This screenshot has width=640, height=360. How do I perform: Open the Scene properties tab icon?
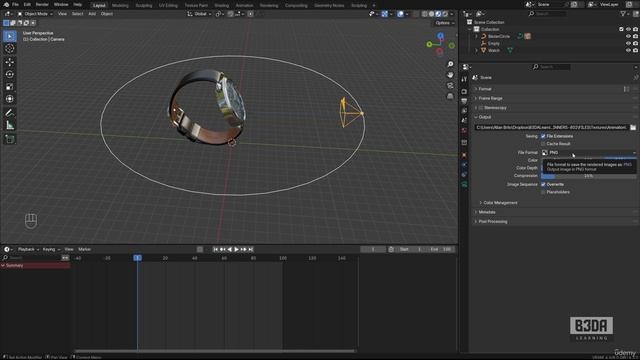pos(464,120)
